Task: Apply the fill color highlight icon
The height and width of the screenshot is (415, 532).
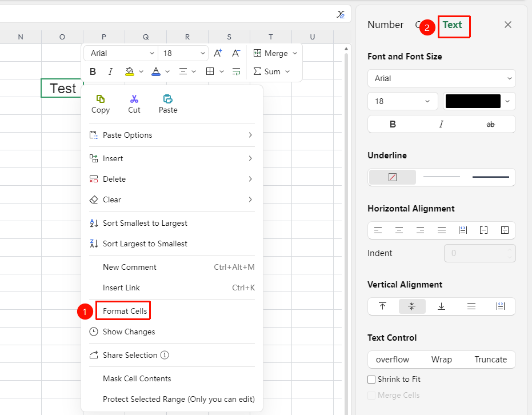Action: pos(130,71)
